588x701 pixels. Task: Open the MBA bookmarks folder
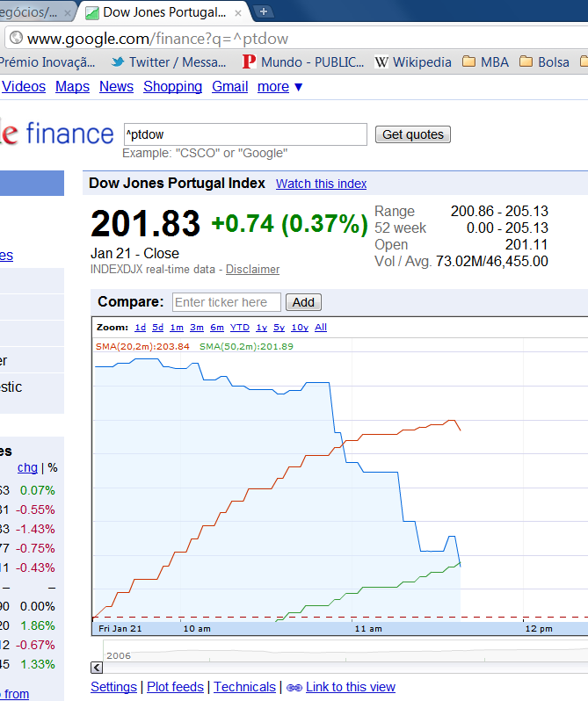coord(485,61)
